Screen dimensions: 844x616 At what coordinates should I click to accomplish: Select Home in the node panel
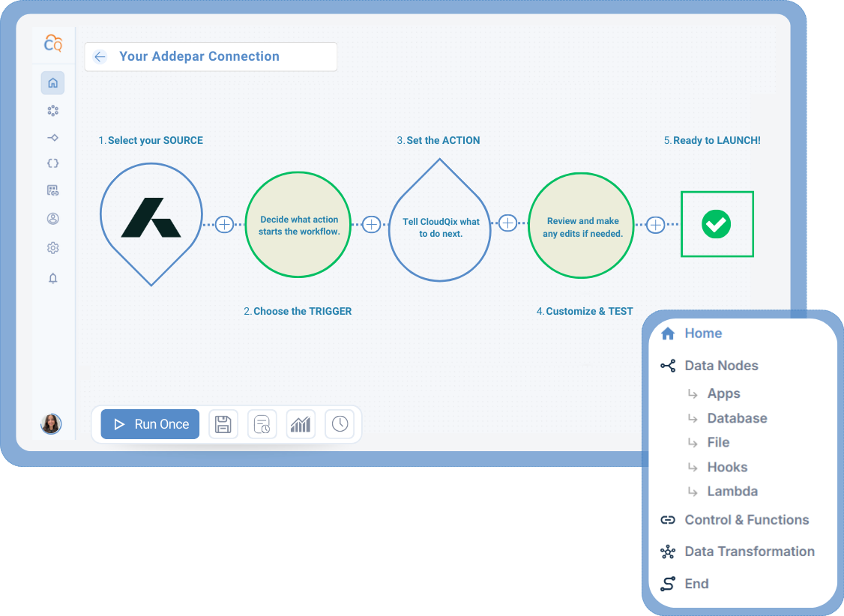click(x=703, y=333)
